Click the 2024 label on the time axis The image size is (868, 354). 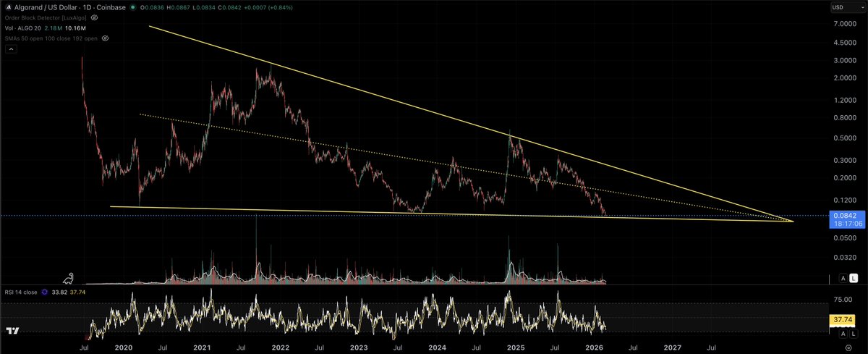point(437,347)
